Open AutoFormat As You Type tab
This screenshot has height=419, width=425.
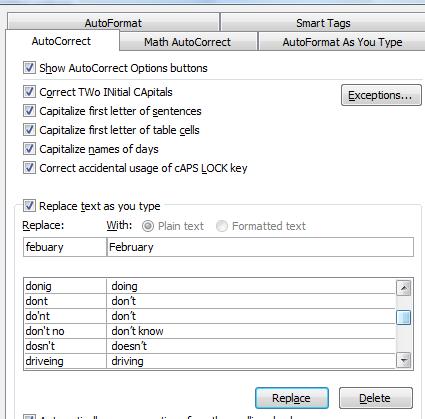[342, 42]
